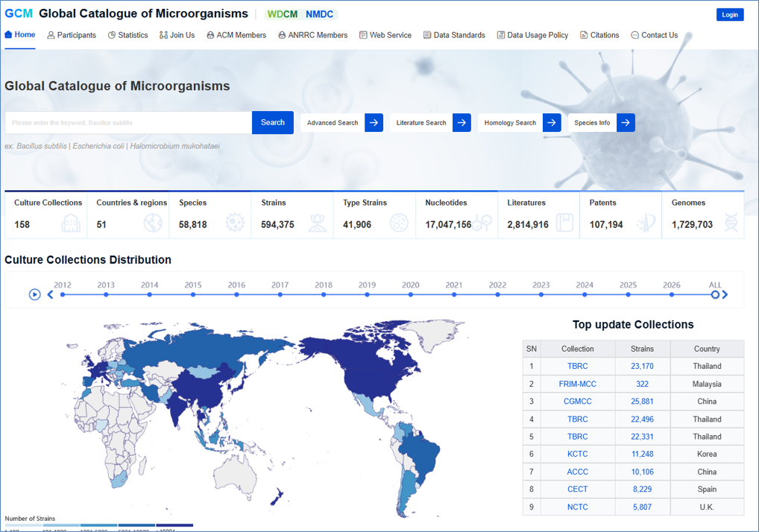Click the WDCM logo link

coord(283,14)
